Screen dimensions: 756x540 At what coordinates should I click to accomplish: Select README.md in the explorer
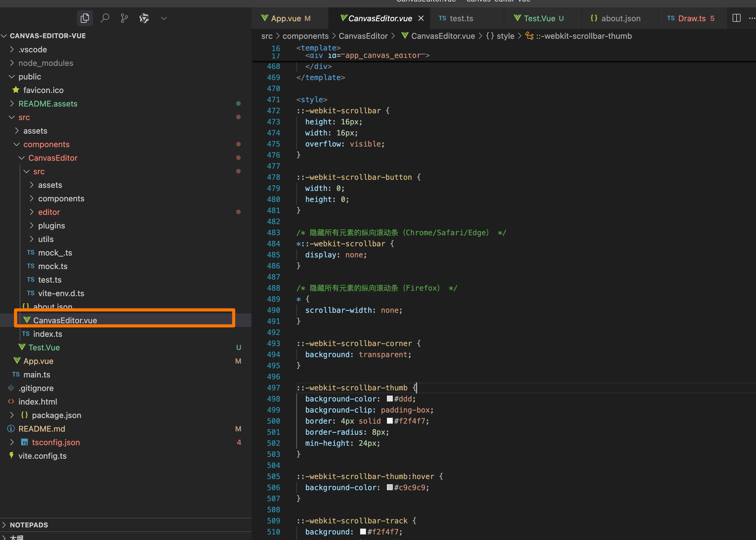click(42, 429)
